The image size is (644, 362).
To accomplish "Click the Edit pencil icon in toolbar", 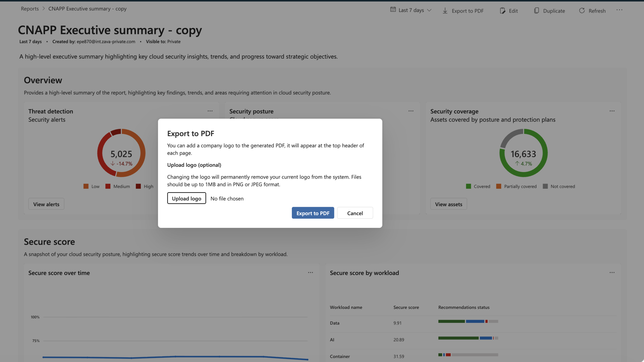I will pos(502,11).
